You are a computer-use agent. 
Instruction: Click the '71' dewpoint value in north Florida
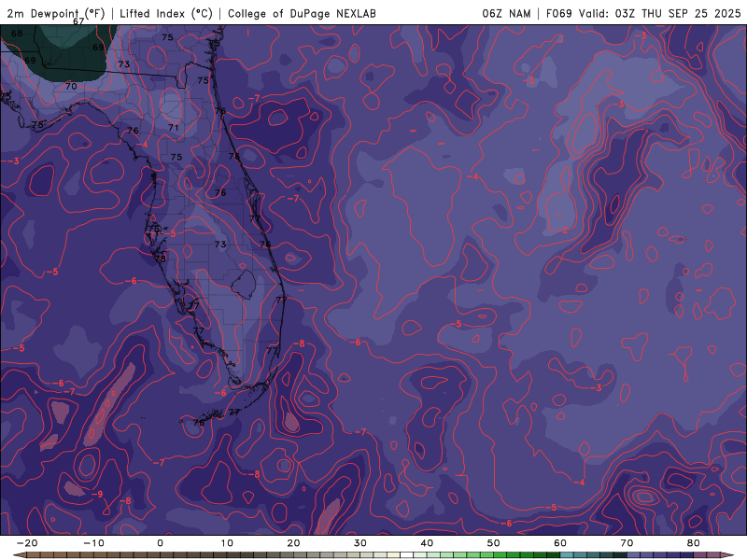pos(174,128)
